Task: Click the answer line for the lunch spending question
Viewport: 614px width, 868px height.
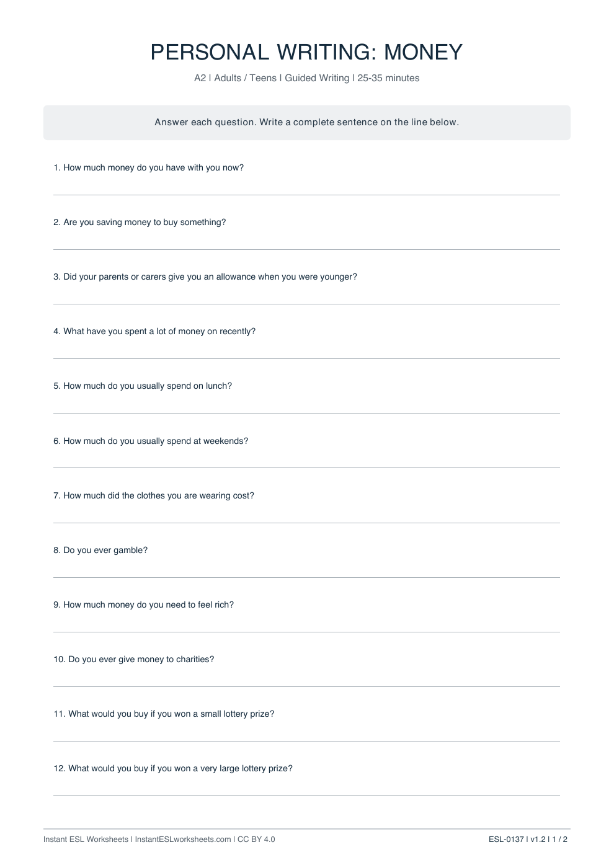Action: 306,405
